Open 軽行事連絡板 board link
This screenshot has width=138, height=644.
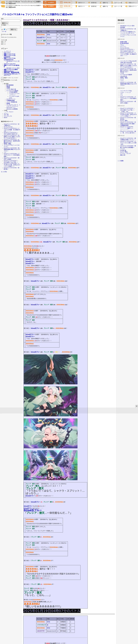point(10,85)
